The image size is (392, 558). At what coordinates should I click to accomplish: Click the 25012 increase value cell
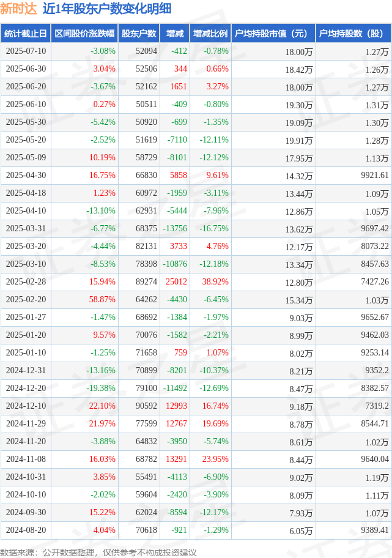tap(175, 282)
